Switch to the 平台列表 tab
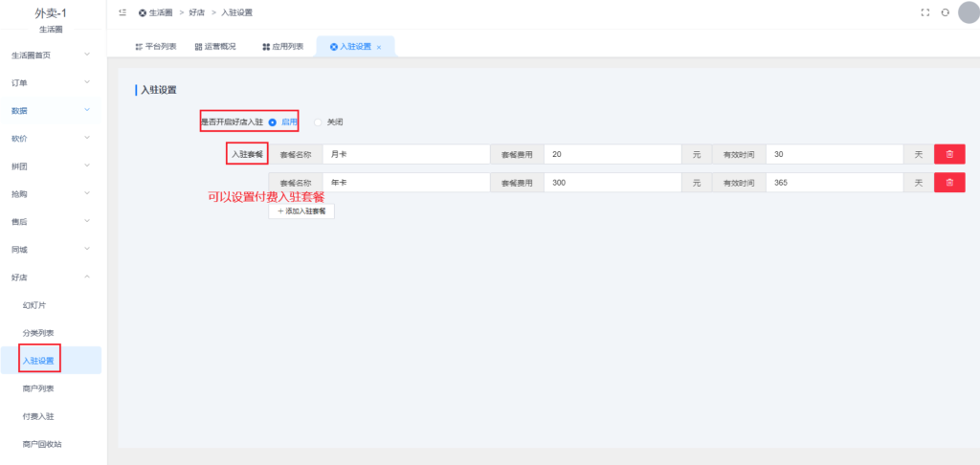 tap(155, 46)
